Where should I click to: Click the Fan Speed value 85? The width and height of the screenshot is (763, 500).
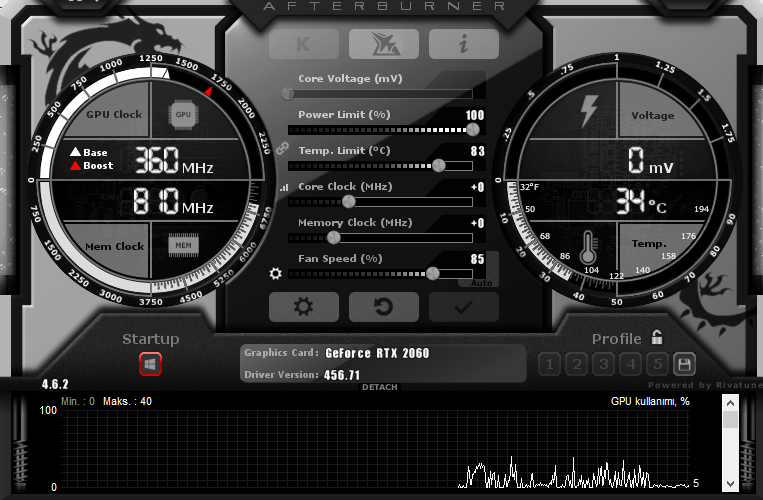(x=477, y=259)
